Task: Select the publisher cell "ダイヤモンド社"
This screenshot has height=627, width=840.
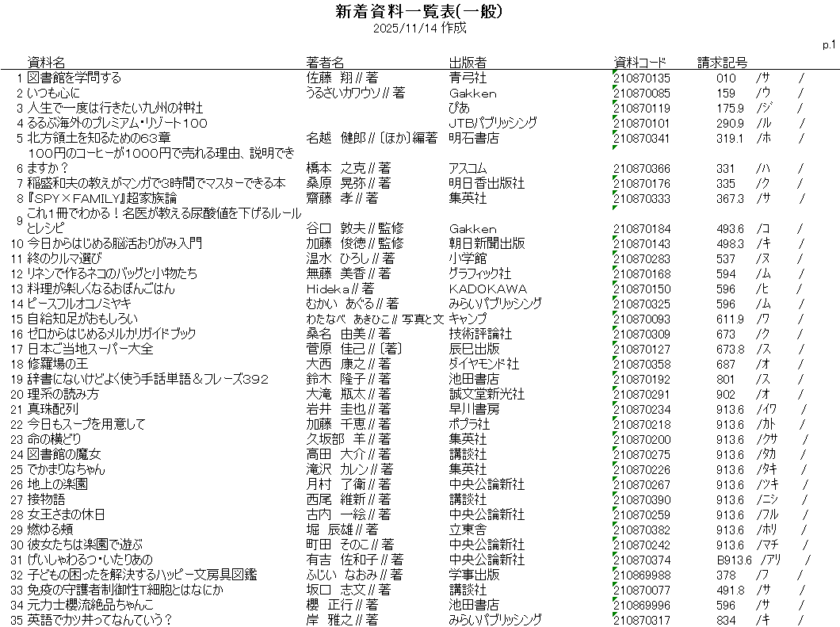Action: point(483,364)
